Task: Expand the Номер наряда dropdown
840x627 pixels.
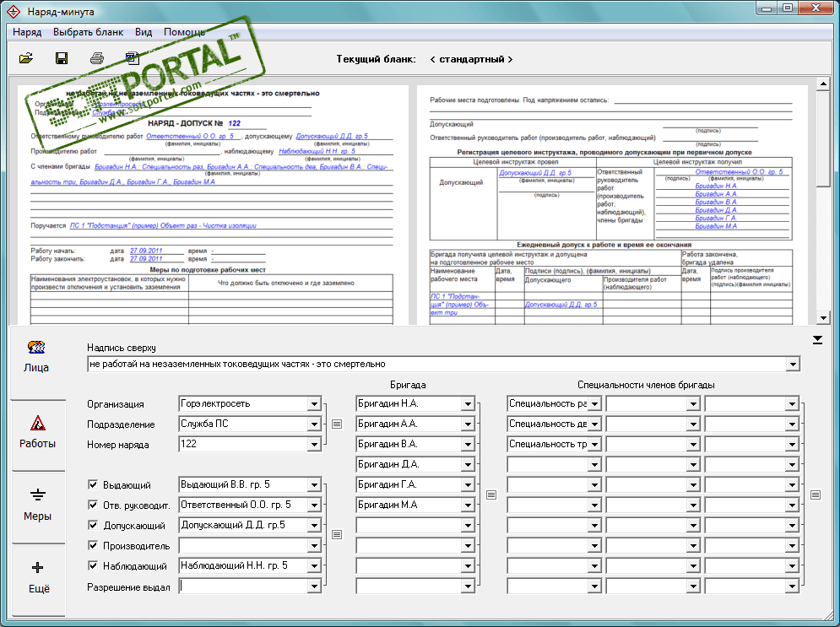Action: click(x=314, y=445)
